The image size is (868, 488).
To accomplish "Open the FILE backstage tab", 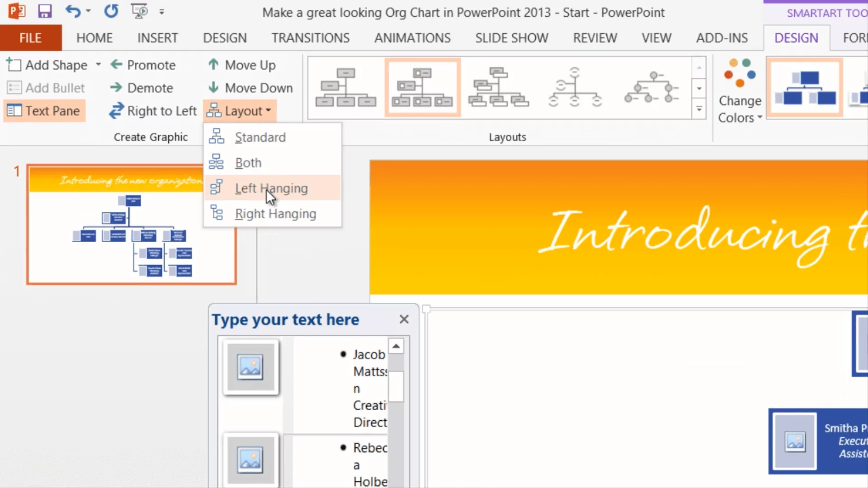I will [x=30, y=38].
